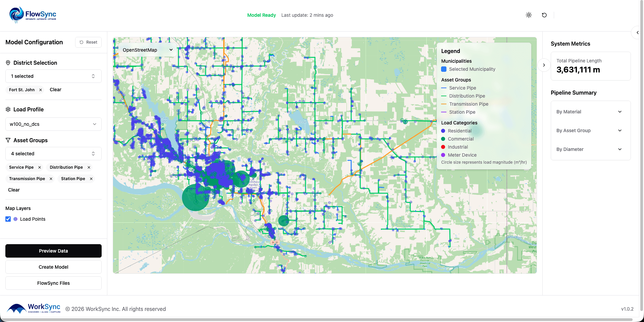Toggle the light/dark theme sun icon
644x322 pixels.
point(529,15)
